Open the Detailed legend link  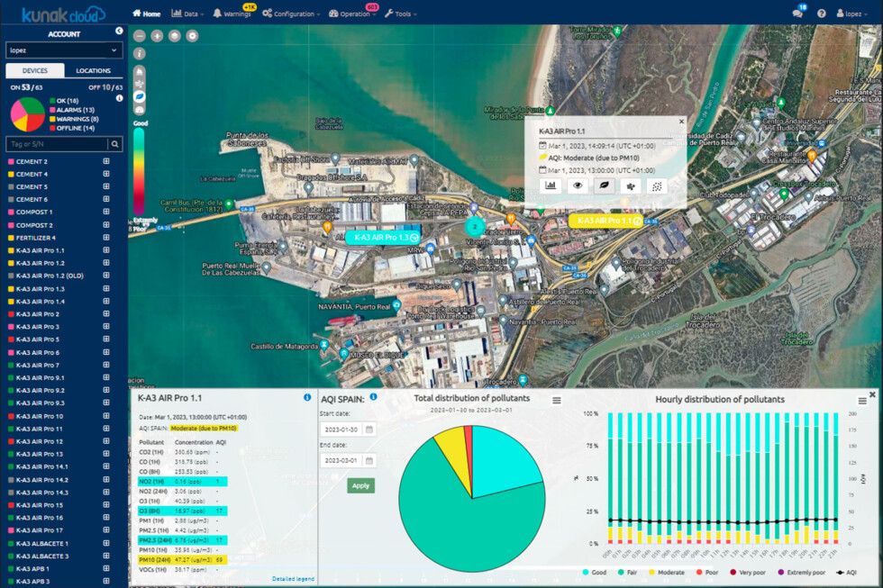pyautogui.click(x=292, y=578)
